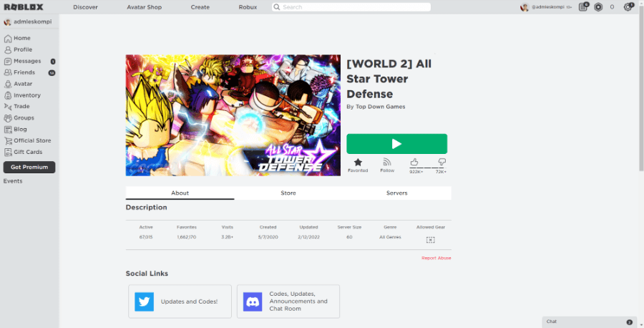Open the Discord Codes and Chat Room link
The height and width of the screenshot is (328, 644).
pyautogui.click(x=288, y=302)
